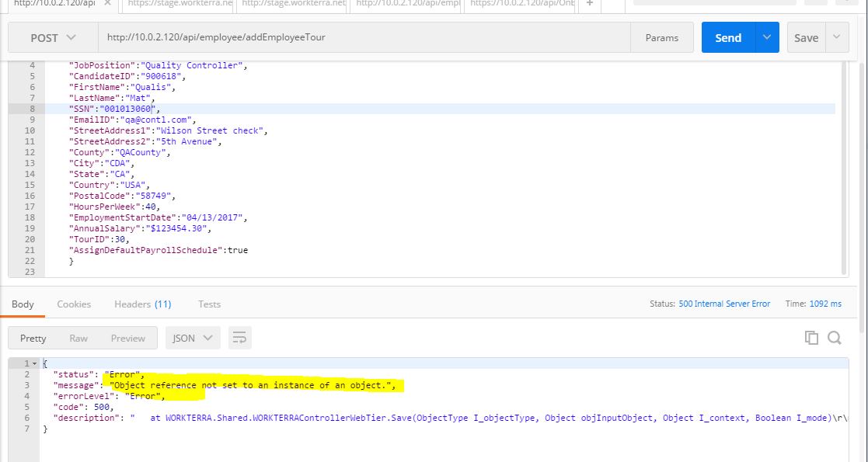
Task: Open the response Headers (11) tab
Action: click(142, 304)
